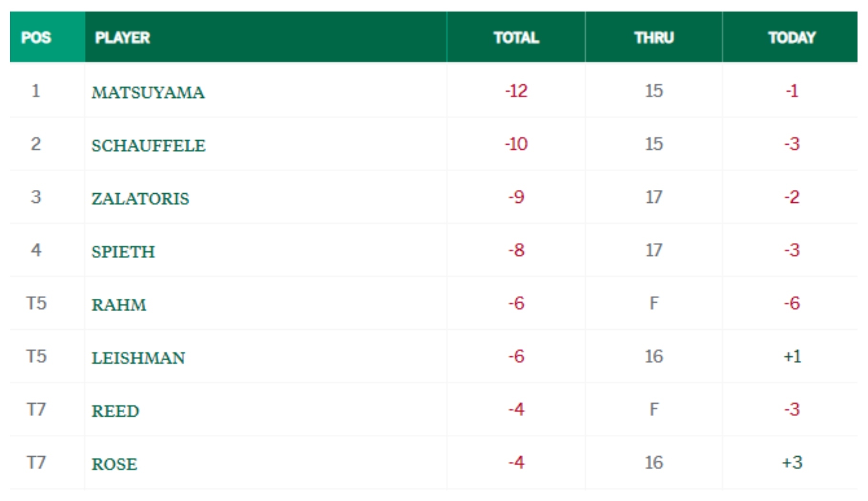Viewport: 868px width, 501px height.
Task: Open SCHAUFFELE player link
Action: [148, 146]
